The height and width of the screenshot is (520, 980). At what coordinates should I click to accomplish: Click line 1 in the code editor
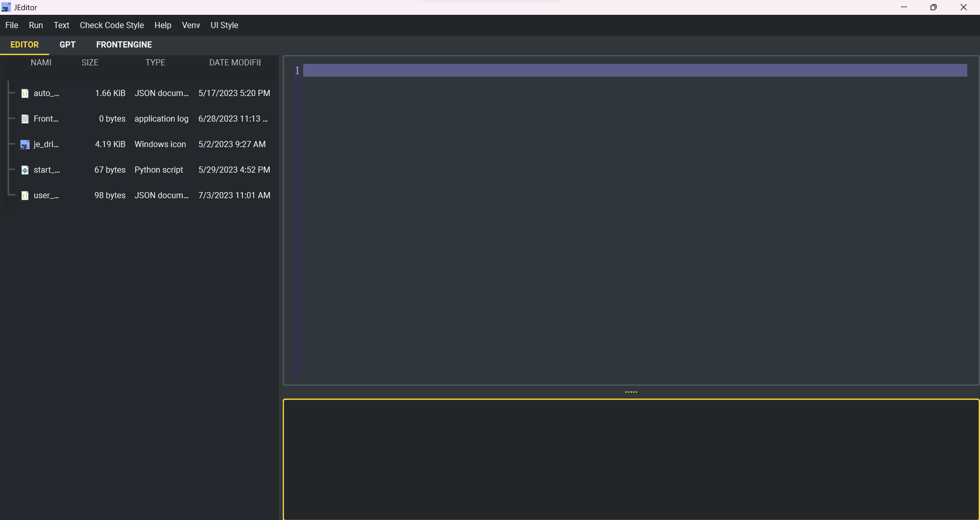(x=635, y=70)
